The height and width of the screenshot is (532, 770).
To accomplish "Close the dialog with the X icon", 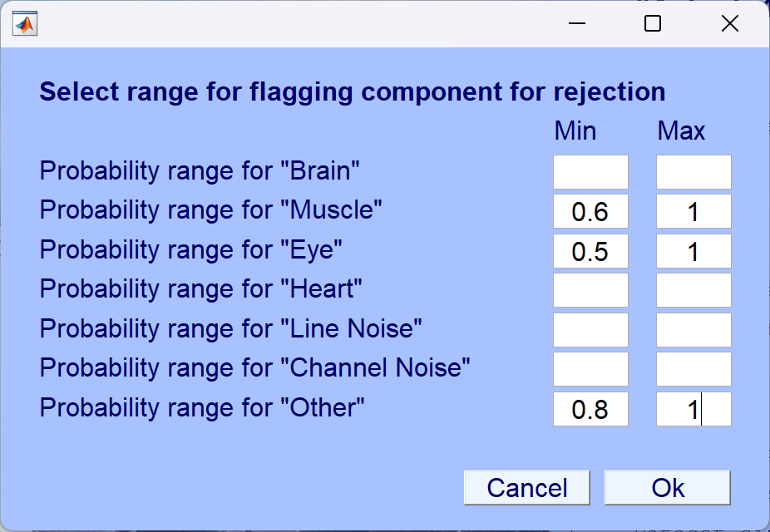I will (x=730, y=23).
